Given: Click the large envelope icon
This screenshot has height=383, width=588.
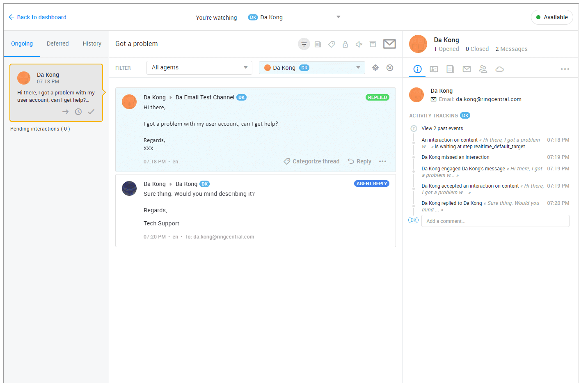Looking at the screenshot, I should point(389,44).
